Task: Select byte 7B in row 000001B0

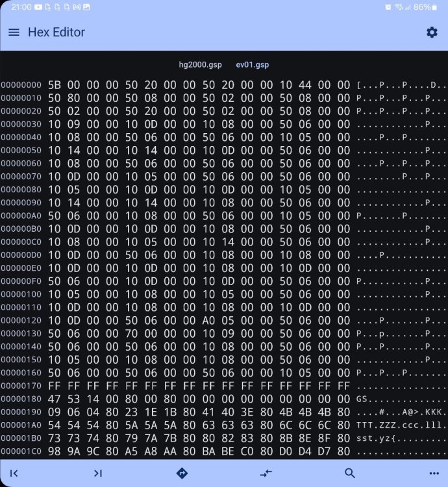Action: coord(170,438)
